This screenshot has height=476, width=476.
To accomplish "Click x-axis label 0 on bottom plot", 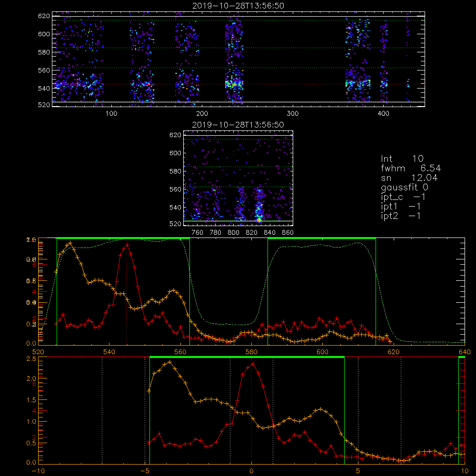I will (x=251, y=471).
